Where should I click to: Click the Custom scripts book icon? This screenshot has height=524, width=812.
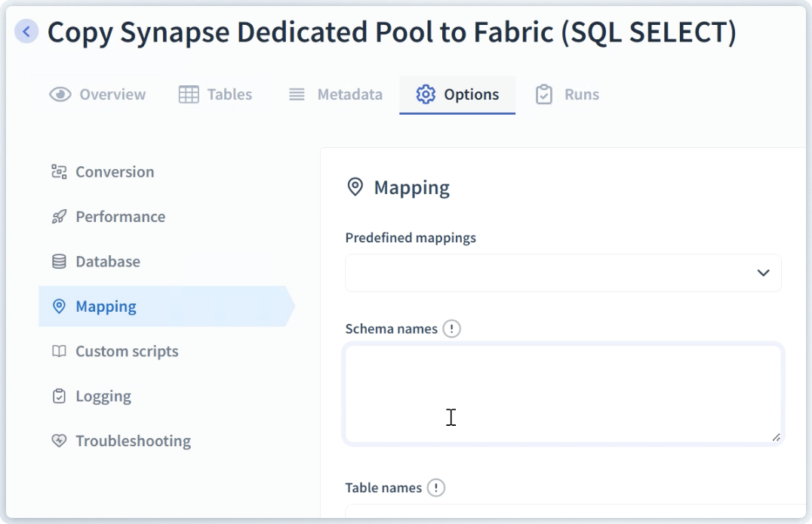tap(59, 351)
